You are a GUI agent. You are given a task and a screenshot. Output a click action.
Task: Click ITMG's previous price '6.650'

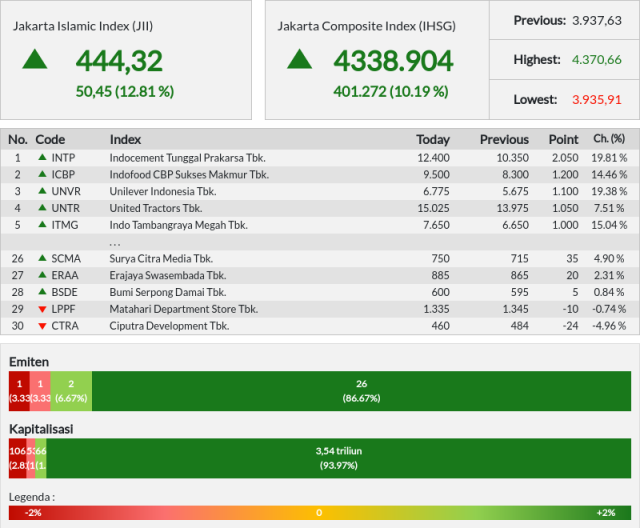point(516,224)
